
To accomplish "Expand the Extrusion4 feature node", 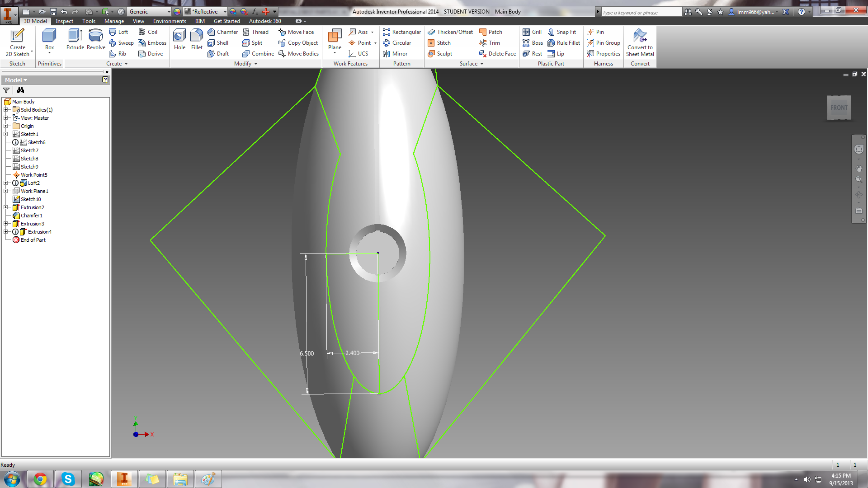I will click(5, 232).
